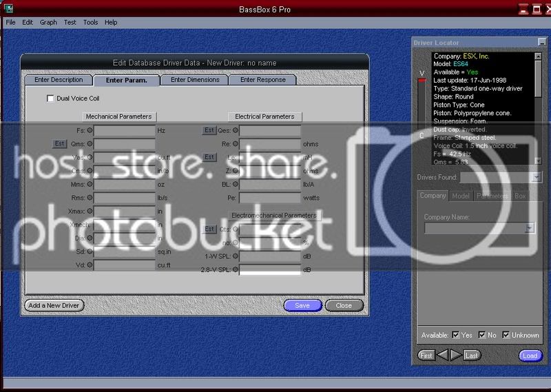Select the Xmax radio button
This screenshot has width=551, height=392.
pos(90,211)
